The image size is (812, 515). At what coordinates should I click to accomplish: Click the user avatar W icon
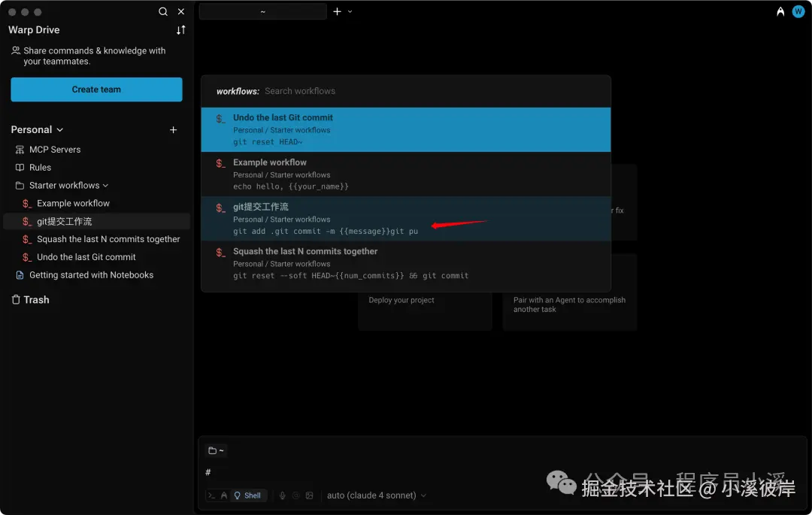point(798,11)
